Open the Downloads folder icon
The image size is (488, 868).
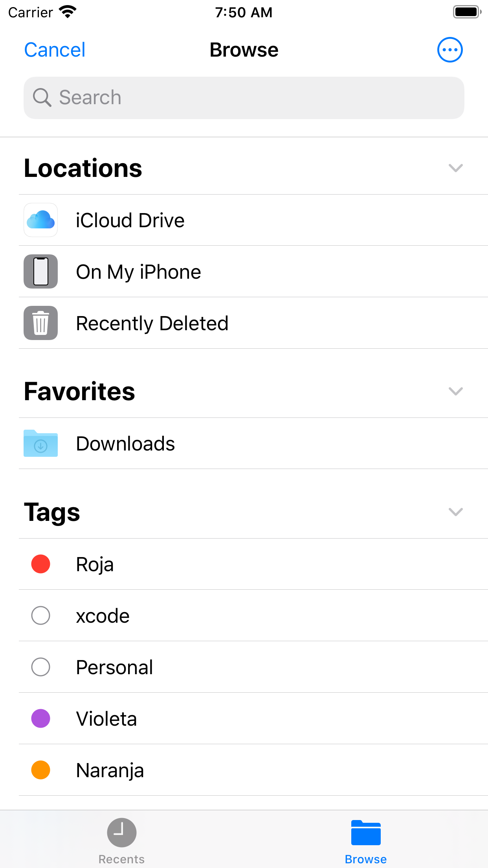[x=40, y=443]
